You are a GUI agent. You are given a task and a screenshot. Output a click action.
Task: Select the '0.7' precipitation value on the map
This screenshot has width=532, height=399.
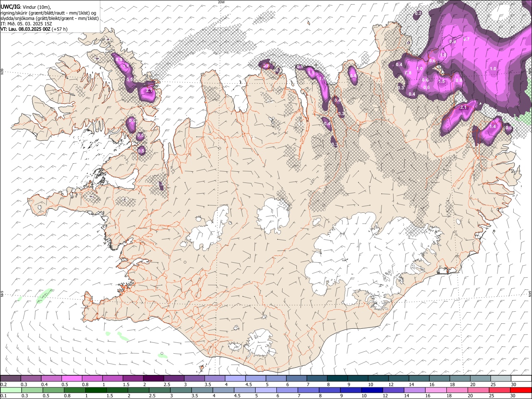point(466,39)
